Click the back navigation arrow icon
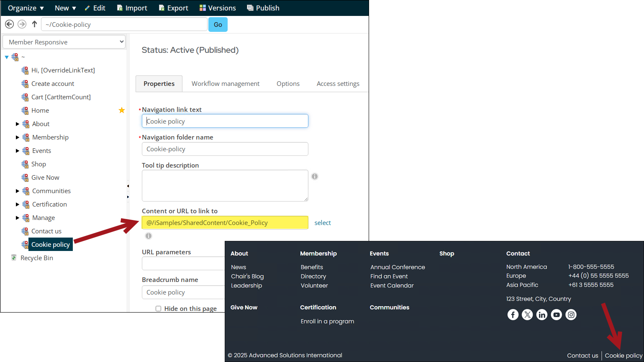 coord(9,24)
